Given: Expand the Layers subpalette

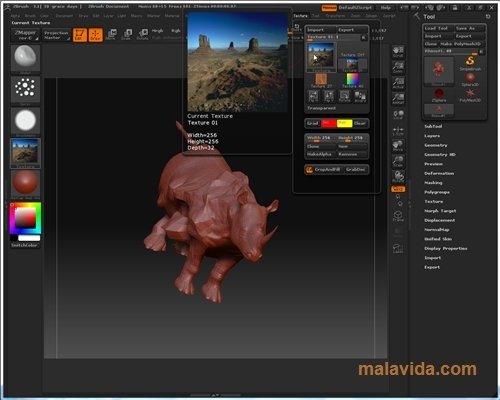Looking at the screenshot, I should point(432,136).
